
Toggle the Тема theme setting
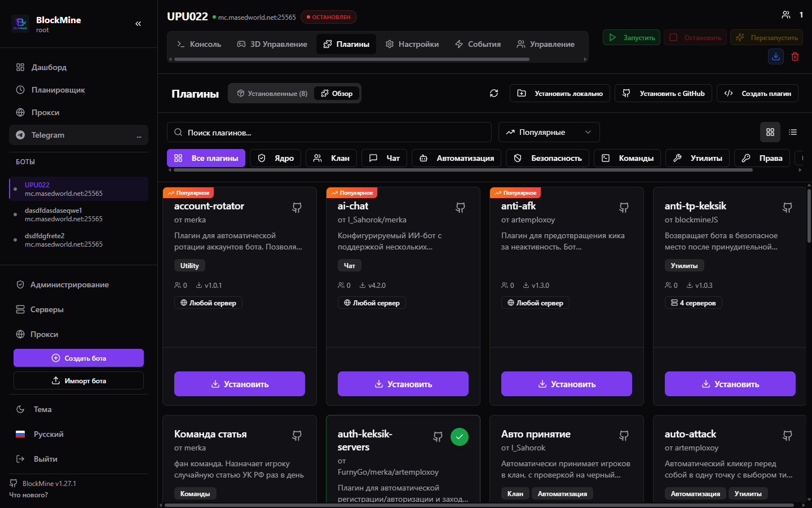(x=78, y=409)
